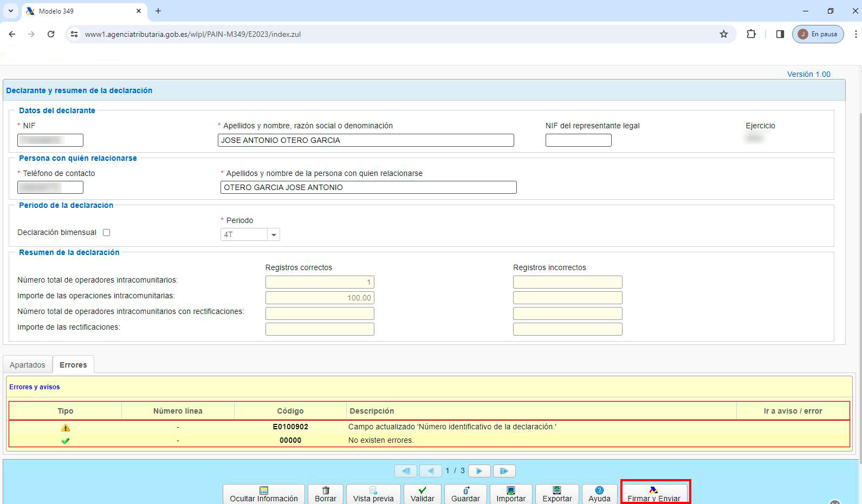Save the declaration with Guardar
The height and width of the screenshot is (504, 862).
pyautogui.click(x=465, y=494)
